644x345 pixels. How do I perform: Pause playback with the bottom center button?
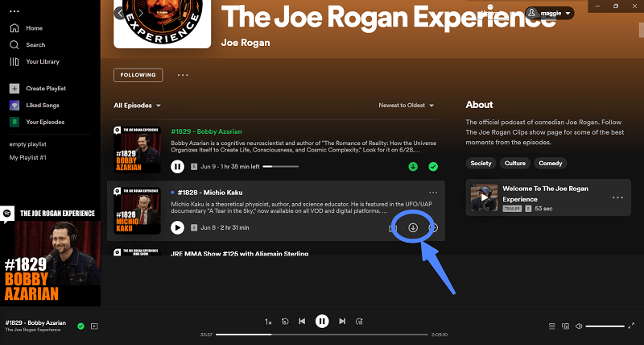(322, 322)
